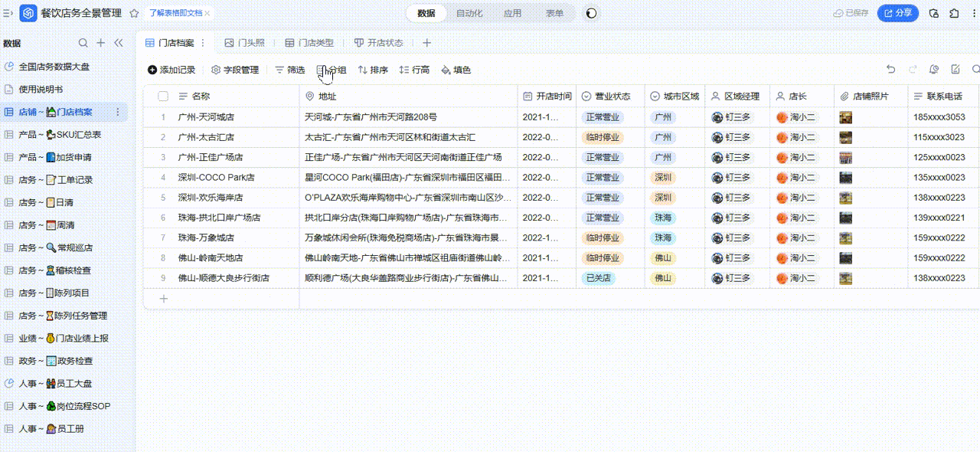This screenshot has width=980, height=452.
Task: Tick the select-all checkbox in header
Action: coord(163,97)
